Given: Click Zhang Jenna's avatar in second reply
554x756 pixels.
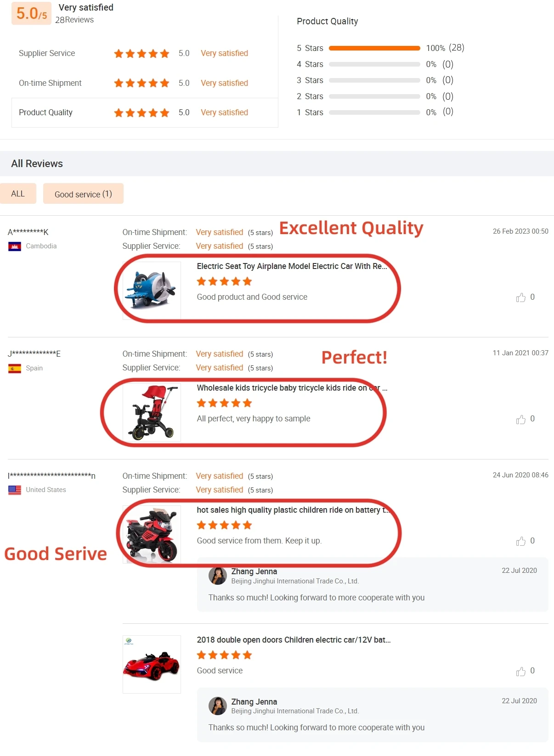Looking at the screenshot, I should click(218, 706).
